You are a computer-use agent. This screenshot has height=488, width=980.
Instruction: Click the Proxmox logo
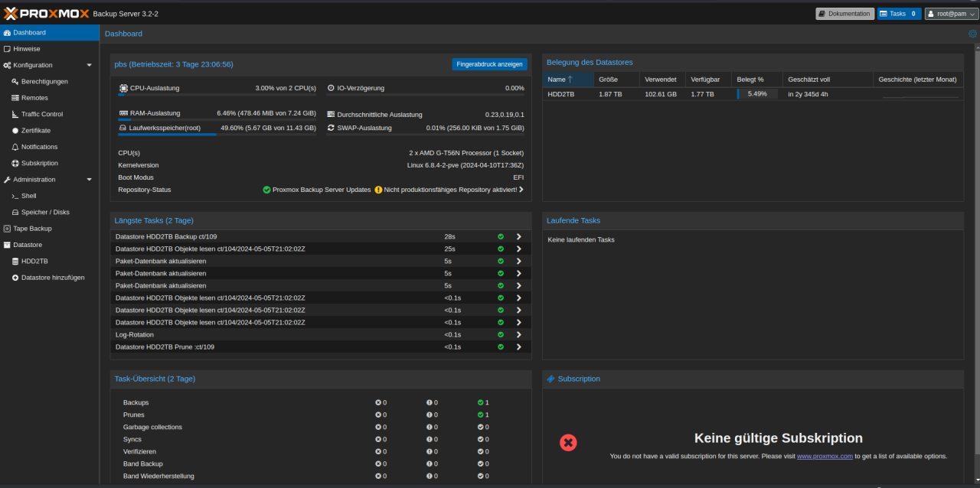pyautogui.click(x=45, y=13)
